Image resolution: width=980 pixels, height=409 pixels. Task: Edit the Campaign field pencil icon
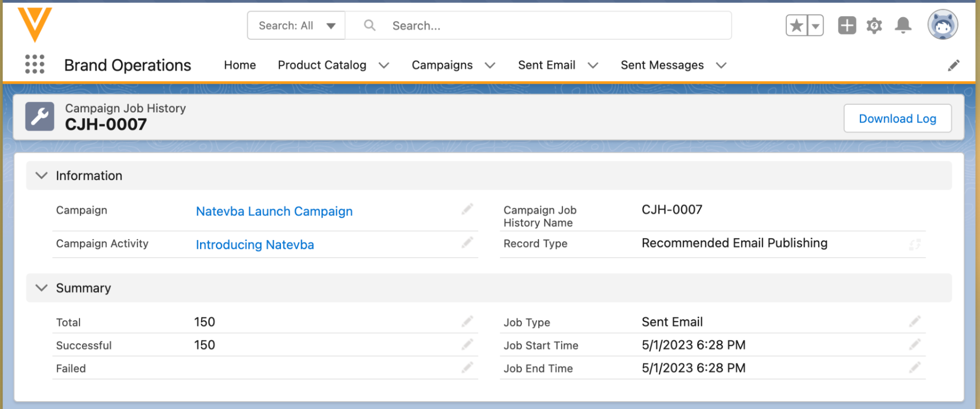[467, 210]
